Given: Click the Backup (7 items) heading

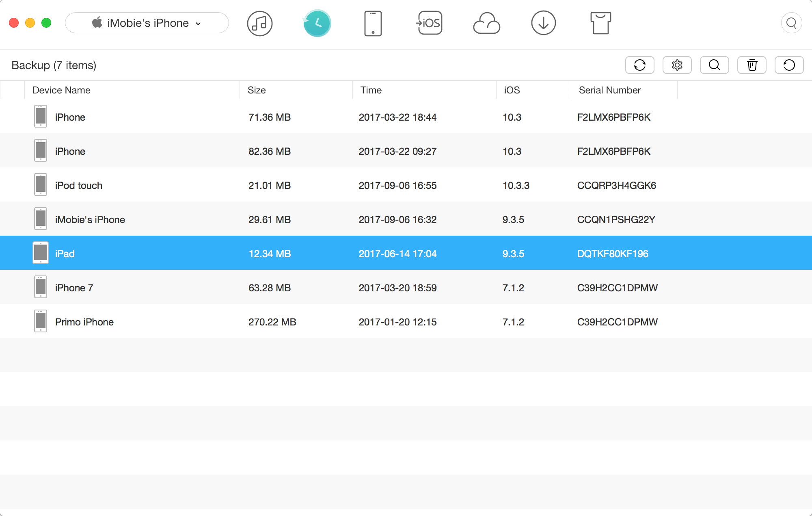Looking at the screenshot, I should [x=54, y=65].
